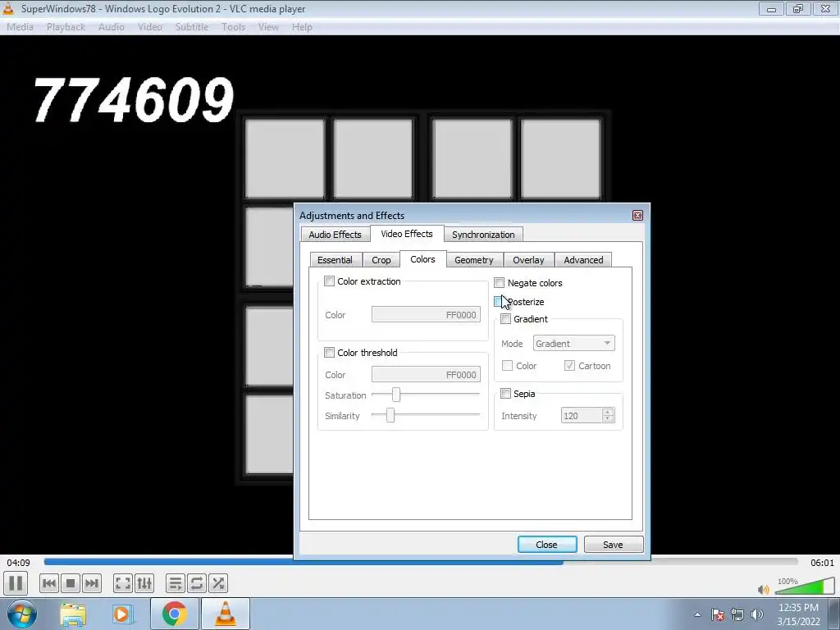Toggle random shuffle playback
Viewport: 840px width, 630px height.
(218, 583)
